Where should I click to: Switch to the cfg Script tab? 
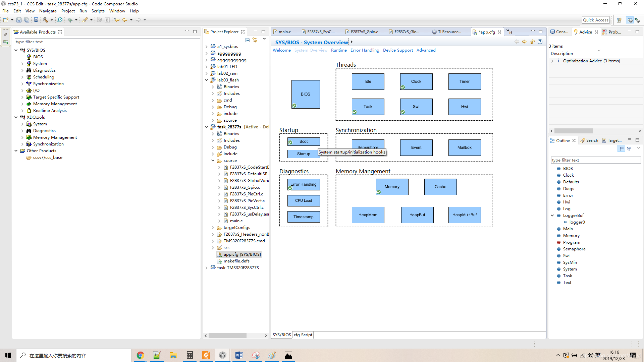pos(303,335)
